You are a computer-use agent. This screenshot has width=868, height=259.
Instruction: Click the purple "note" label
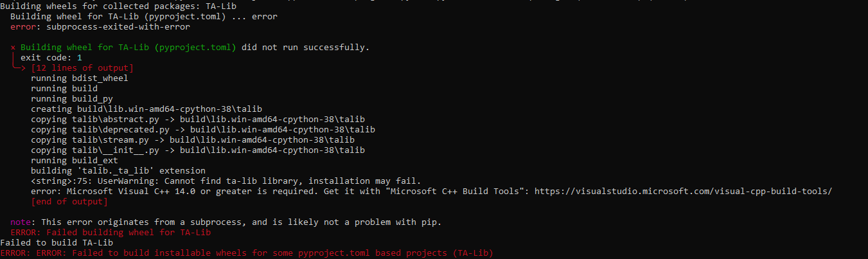click(23, 222)
